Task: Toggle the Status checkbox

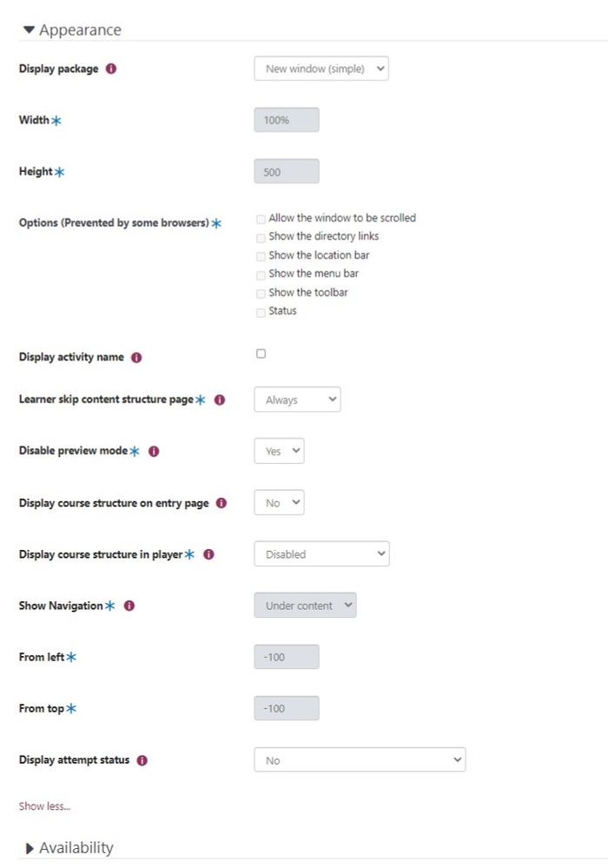Action: click(261, 313)
